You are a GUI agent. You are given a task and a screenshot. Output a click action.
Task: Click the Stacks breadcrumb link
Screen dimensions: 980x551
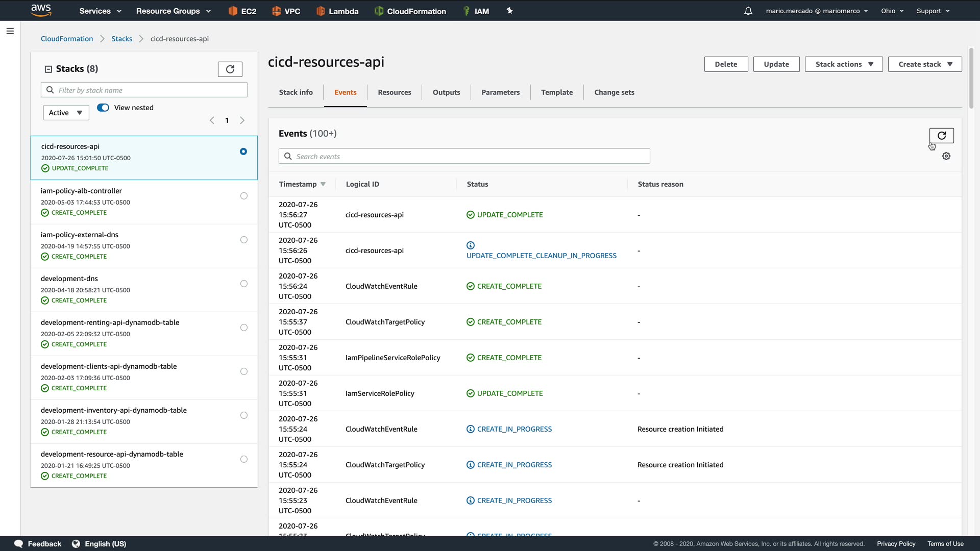(121, 39)
